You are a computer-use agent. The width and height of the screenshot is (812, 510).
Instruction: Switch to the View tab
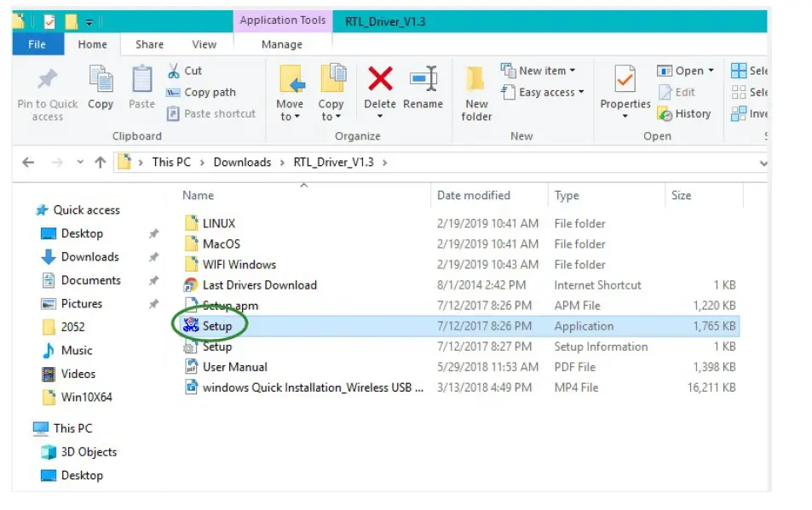(204, 44)
